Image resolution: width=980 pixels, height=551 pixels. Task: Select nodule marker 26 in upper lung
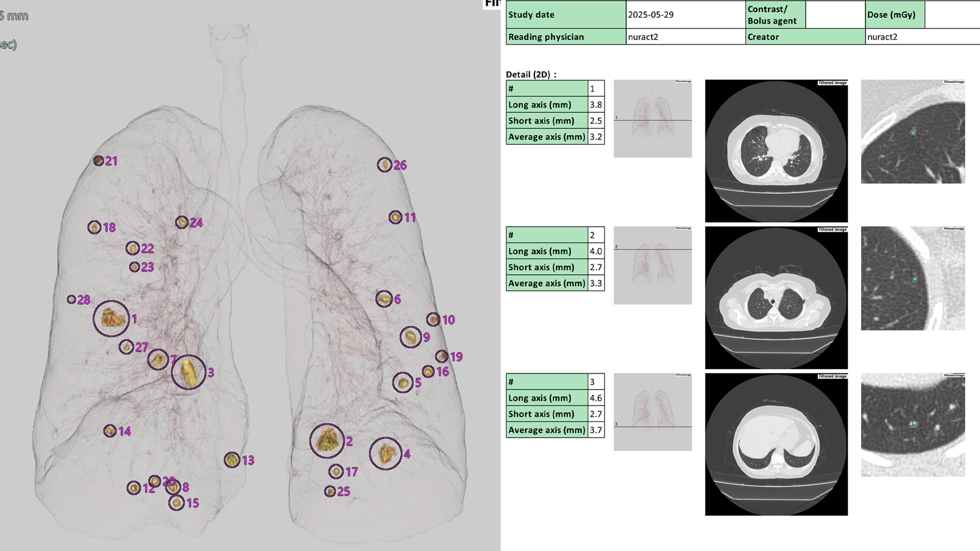tap(384, 165)
